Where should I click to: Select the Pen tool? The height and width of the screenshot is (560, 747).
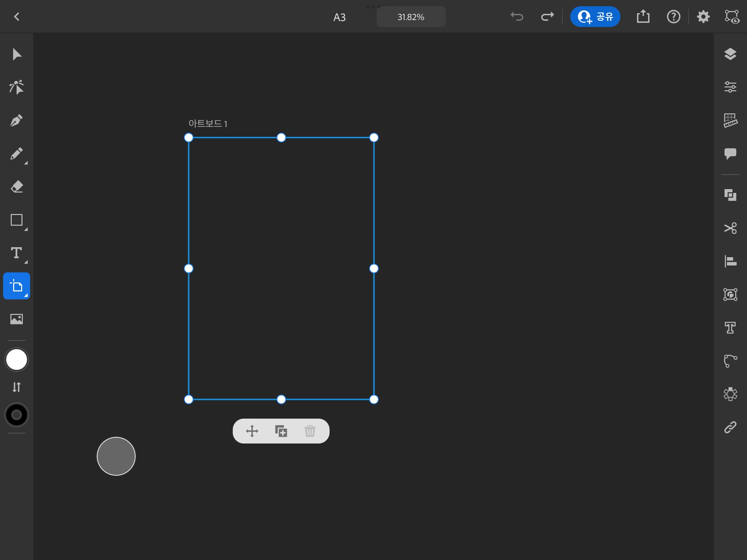[16, 121]
